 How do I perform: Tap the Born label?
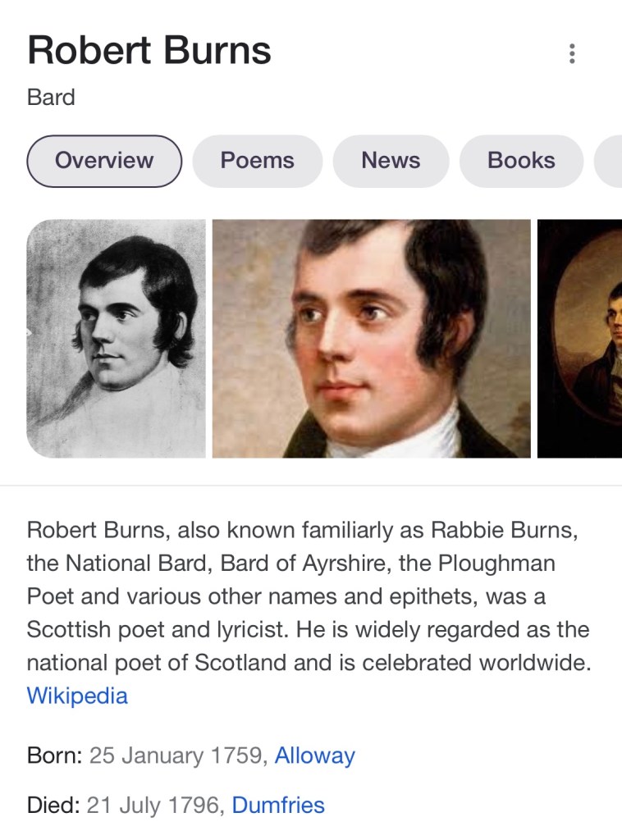click(x=54, y=755)
